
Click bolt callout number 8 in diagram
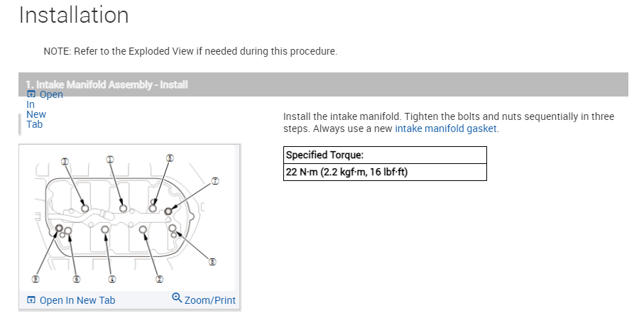212,261
